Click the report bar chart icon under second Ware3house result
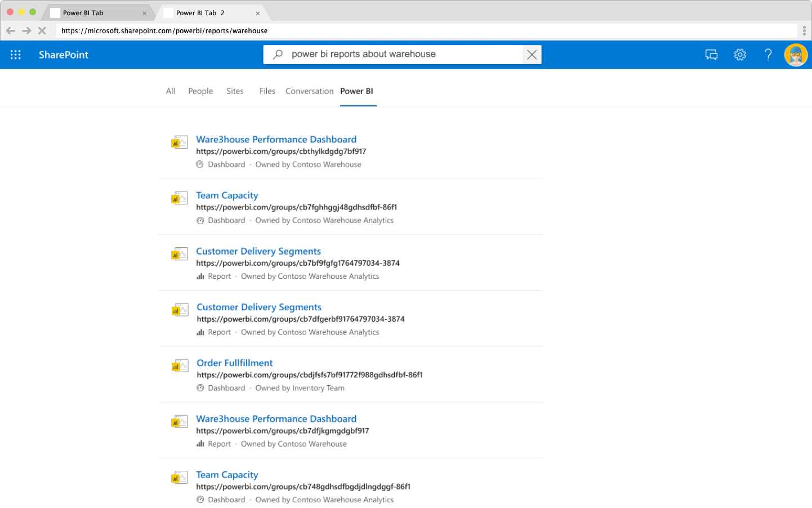The width and height of the screenshot is (812, 508). [200, 444]
